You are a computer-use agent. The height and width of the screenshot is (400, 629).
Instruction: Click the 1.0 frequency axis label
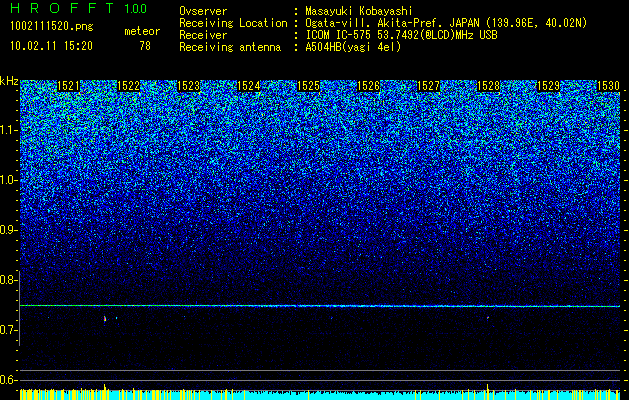8,180
